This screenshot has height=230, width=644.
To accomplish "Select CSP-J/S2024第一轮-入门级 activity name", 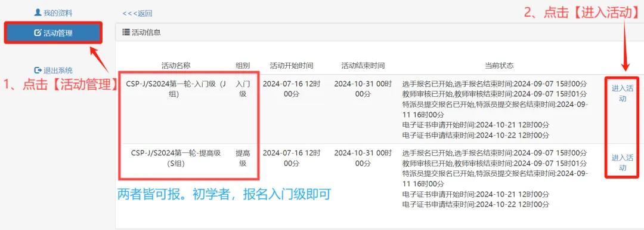I will (x=176, y=89).
